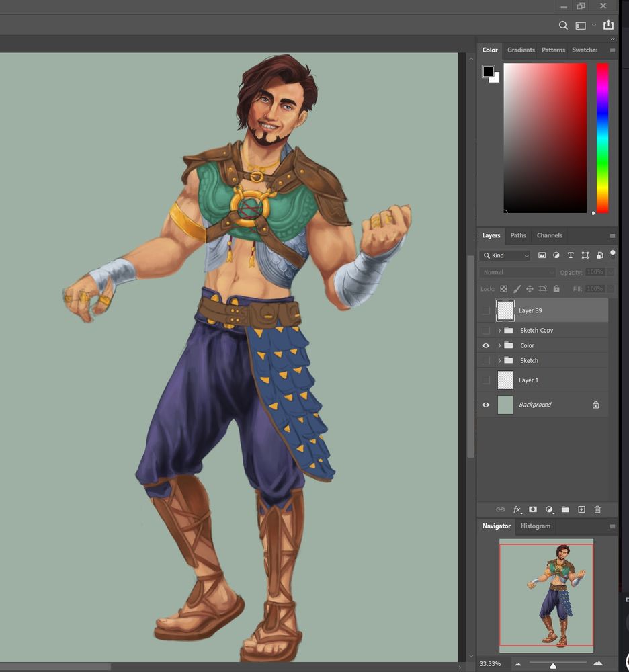Click the share/export icon in top bar
The height and width of the screenshot is (672, 629).
[608, 26]
